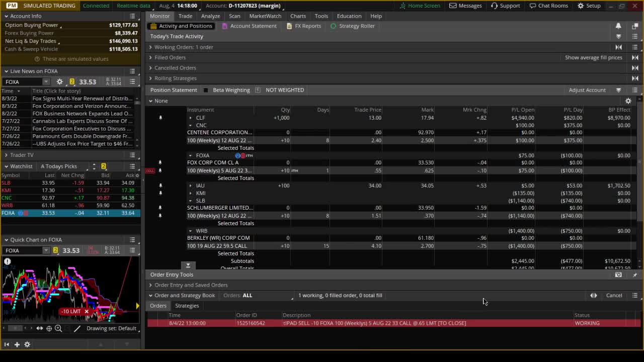Screen dimensions: 644x362
Task: Click the notification bell in Monitor tab
Action: point(618,26)
